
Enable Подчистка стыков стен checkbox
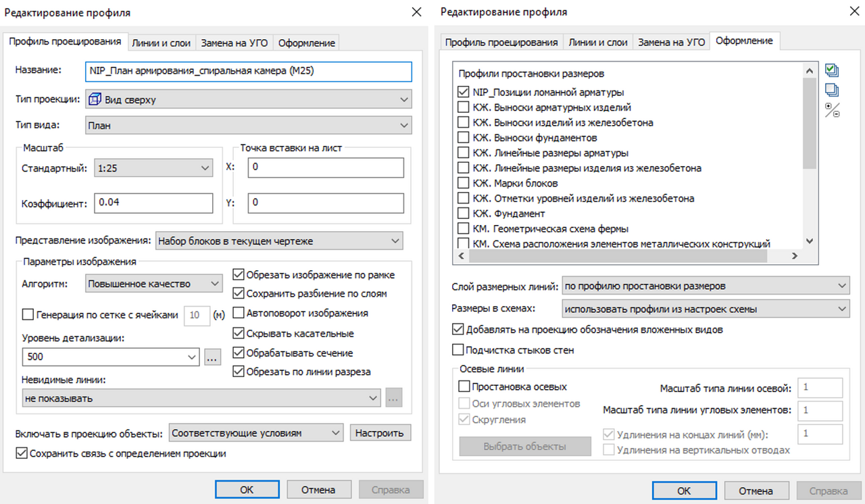pos(458,350)
